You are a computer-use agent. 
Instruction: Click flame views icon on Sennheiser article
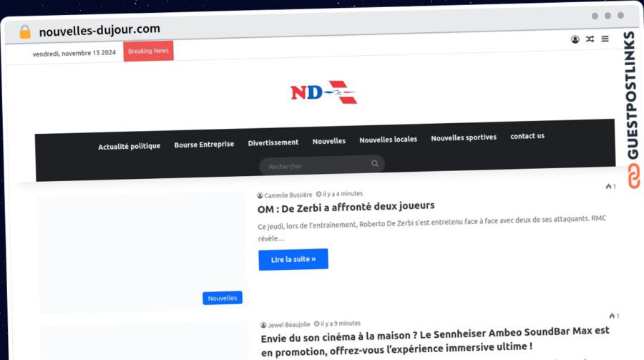tap(612, 316)
